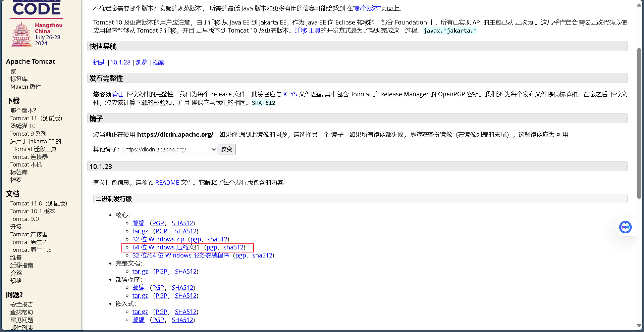Viewport: 644px width, 332px height.
Task: Click the page vertical scrollbar thumb
Action: pyautogui.click(x=639, y=123)
